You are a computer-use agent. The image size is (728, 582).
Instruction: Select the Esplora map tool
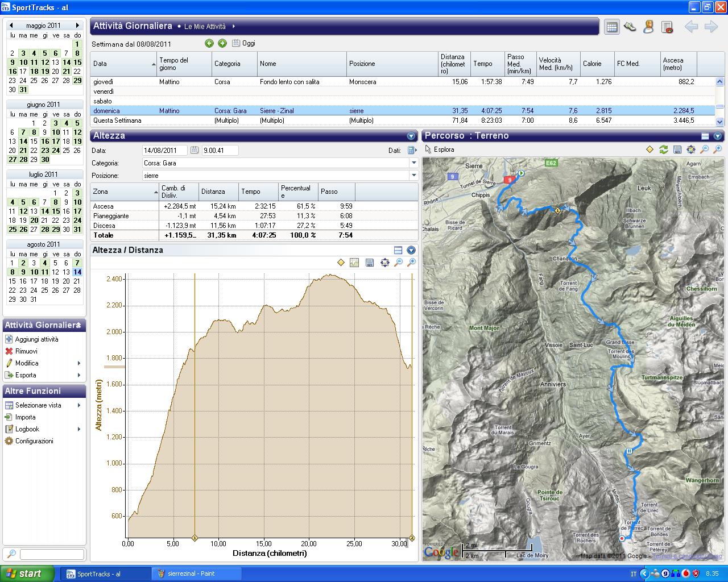(x=440, y=149)
